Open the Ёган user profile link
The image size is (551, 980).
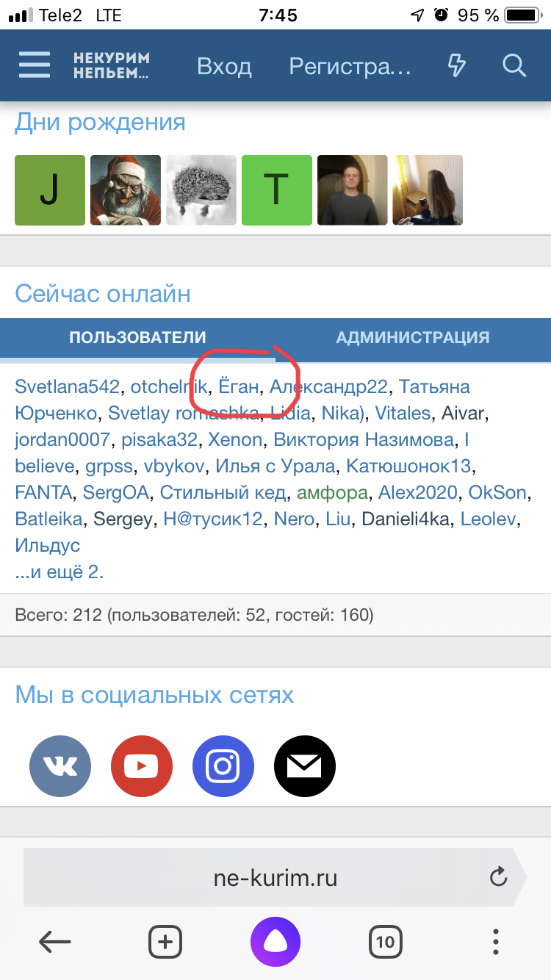[x=239, y=387]
